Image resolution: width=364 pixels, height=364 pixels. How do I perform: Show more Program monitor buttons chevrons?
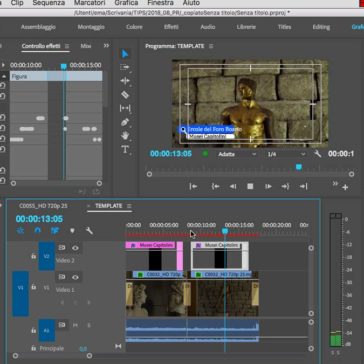[x=335, y=184]
